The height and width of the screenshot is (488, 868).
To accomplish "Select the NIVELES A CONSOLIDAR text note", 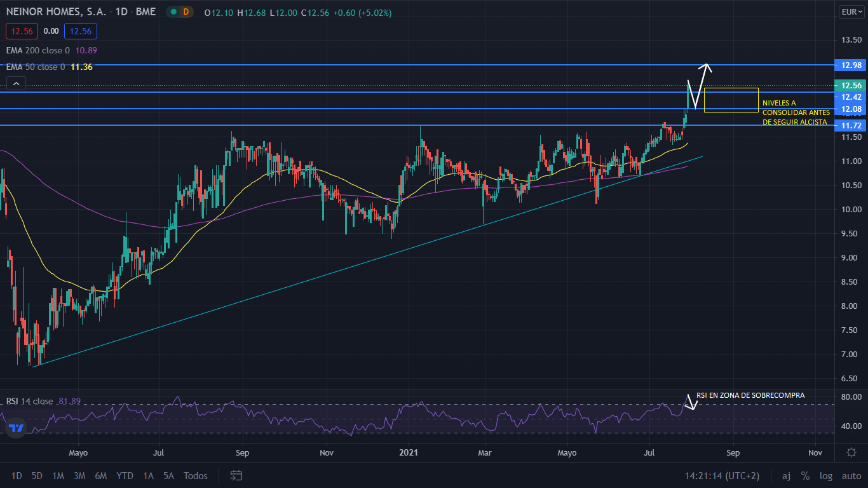I will point(795,112).
